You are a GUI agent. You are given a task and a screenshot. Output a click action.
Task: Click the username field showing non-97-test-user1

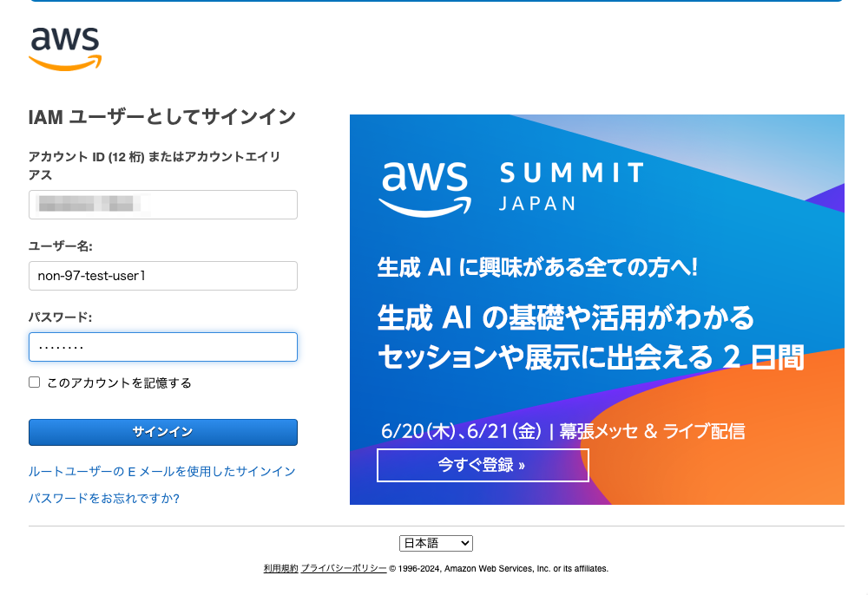pos(162,275)
